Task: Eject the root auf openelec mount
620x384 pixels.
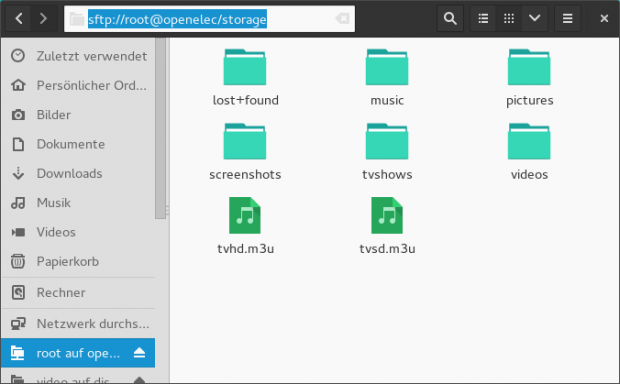Action: [139, 352]
